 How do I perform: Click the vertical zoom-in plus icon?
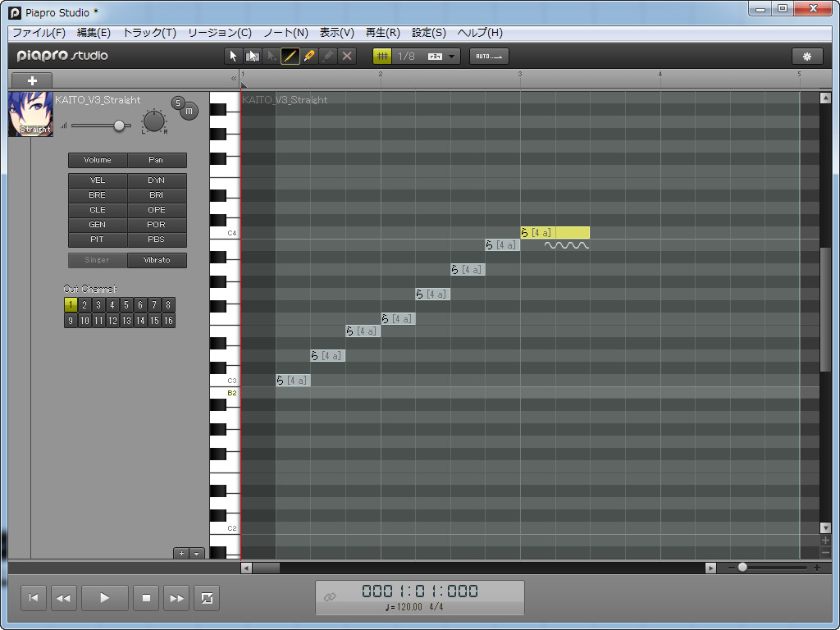click(x=825, y=541)
